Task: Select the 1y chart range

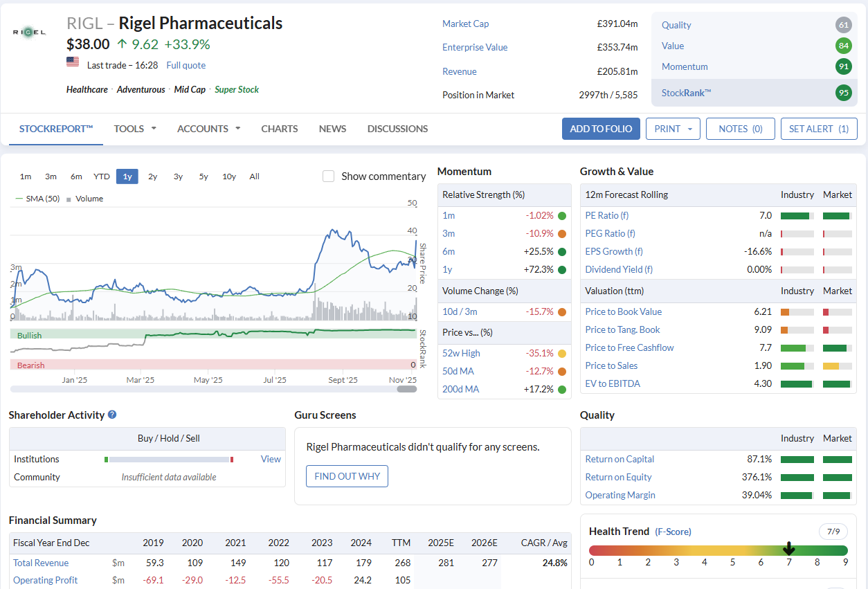Action: (x=127, y=176)
